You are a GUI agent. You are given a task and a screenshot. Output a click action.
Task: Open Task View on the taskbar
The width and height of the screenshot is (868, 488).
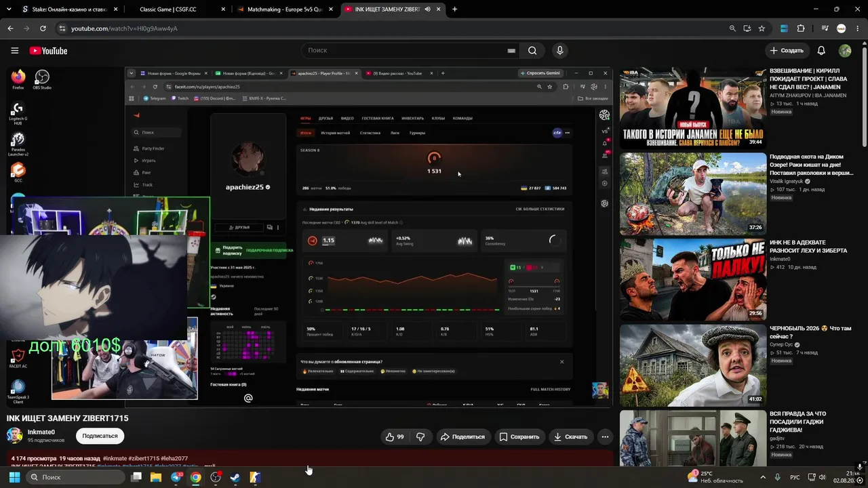[x=136, y=477]
